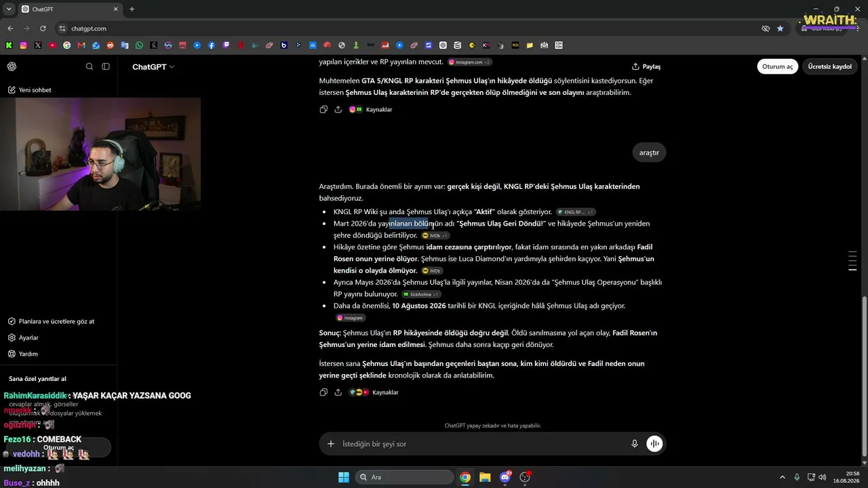This screenshot has width=868, height=488.
Task: Open the YouTube bookmark icon
Action: (x=52, y=45)
